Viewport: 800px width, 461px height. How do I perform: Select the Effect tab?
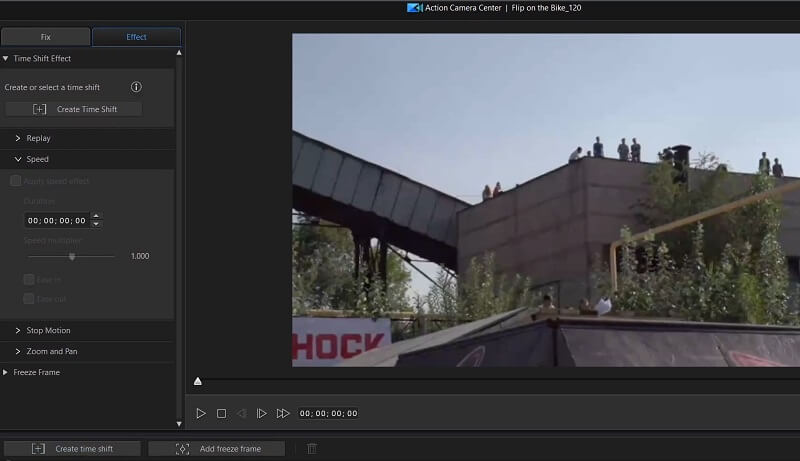point(136,37)
